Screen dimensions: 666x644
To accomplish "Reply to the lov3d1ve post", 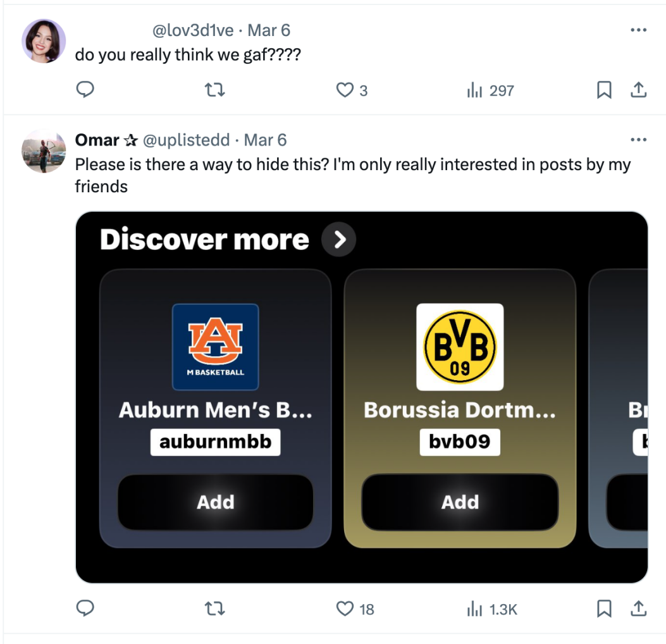I will coord(85,90).
